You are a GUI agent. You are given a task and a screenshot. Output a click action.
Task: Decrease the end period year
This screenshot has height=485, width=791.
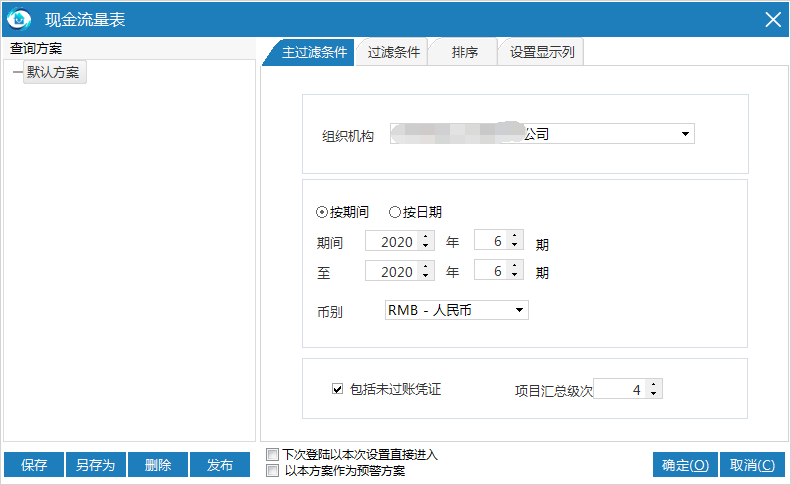426,276
